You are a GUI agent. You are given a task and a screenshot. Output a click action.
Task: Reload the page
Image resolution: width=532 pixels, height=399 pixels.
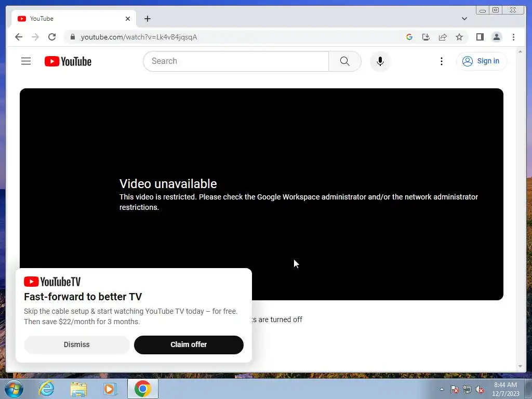52,37
